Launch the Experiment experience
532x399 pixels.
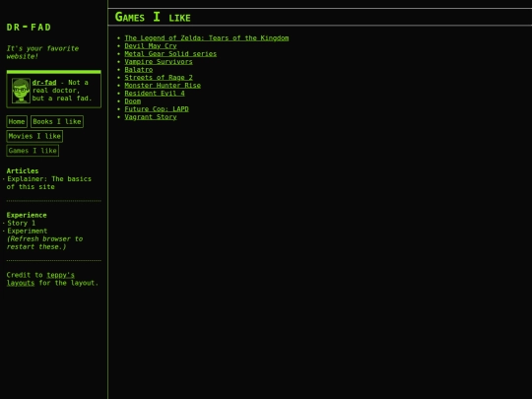28,231
